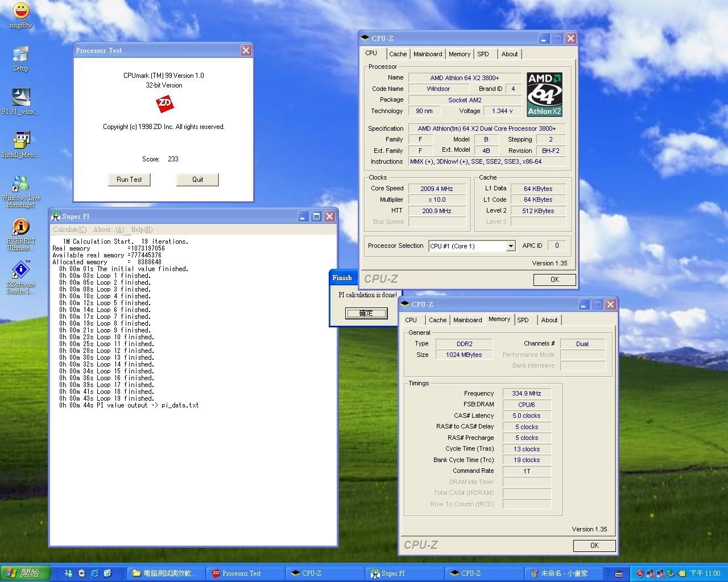Launch Media Player from quick launch bar
This screenshot has height=582, width=728.
82,573
